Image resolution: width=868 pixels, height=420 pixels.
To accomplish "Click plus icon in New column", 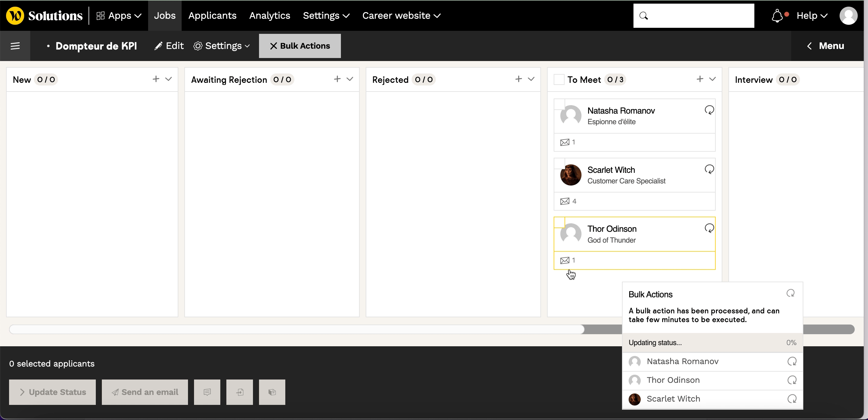I will tap(156, 79).
